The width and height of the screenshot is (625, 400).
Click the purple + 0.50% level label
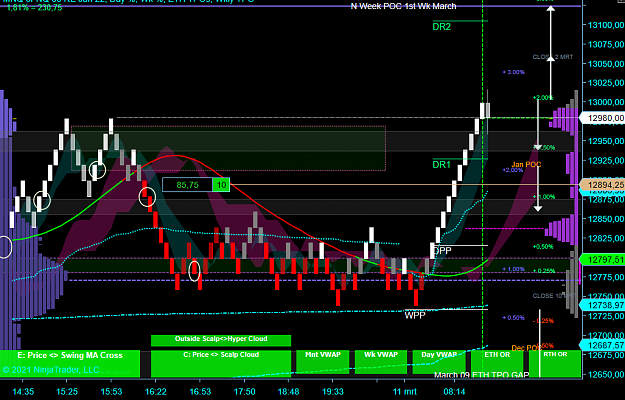point(514,318)
